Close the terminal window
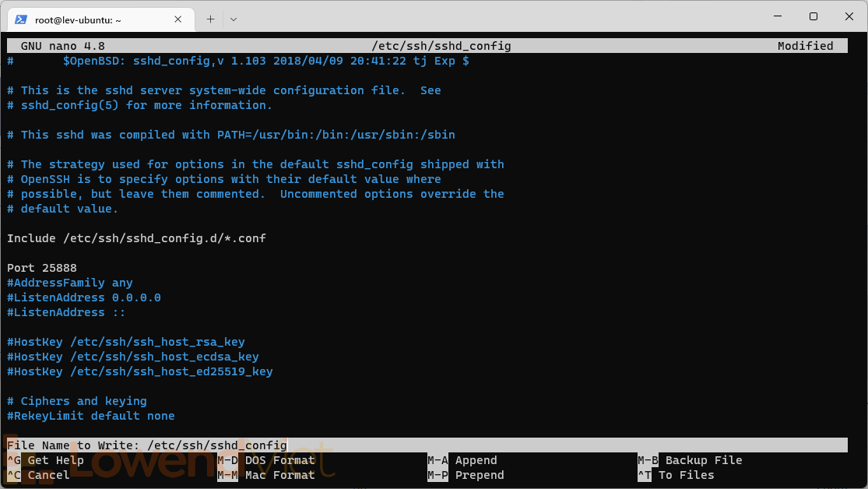868x489 pixels. pos(849,16)
